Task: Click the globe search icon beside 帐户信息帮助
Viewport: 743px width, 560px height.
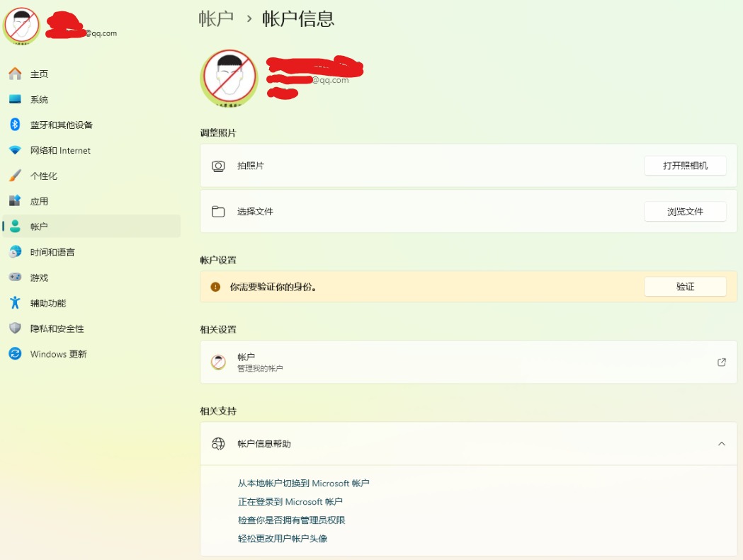Action: click(218, 443)
